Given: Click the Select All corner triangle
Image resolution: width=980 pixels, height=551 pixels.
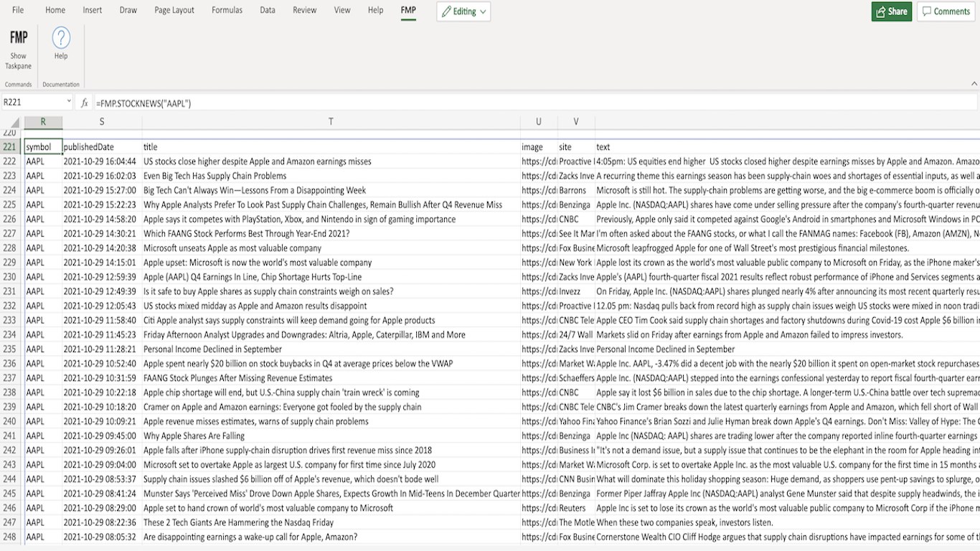Looking at the screenshot, I should (x=14, y=123).
